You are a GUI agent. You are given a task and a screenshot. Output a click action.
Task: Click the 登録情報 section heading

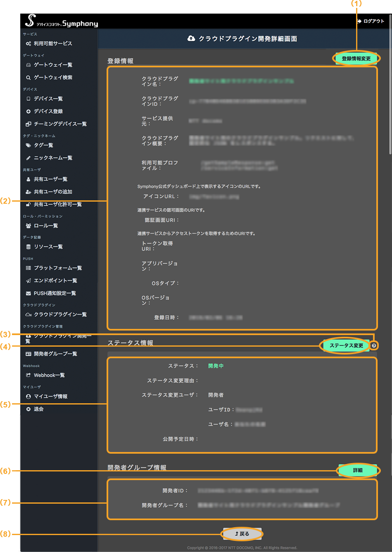[x=120, y=61]
